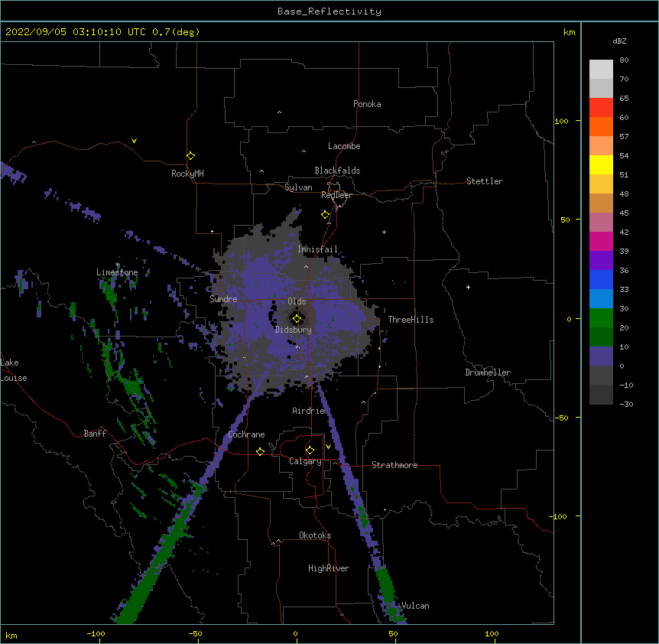The height and width of the screenshot is (644, 659).
Task: Click the 100 km mark on right axis
Action: 561,121
